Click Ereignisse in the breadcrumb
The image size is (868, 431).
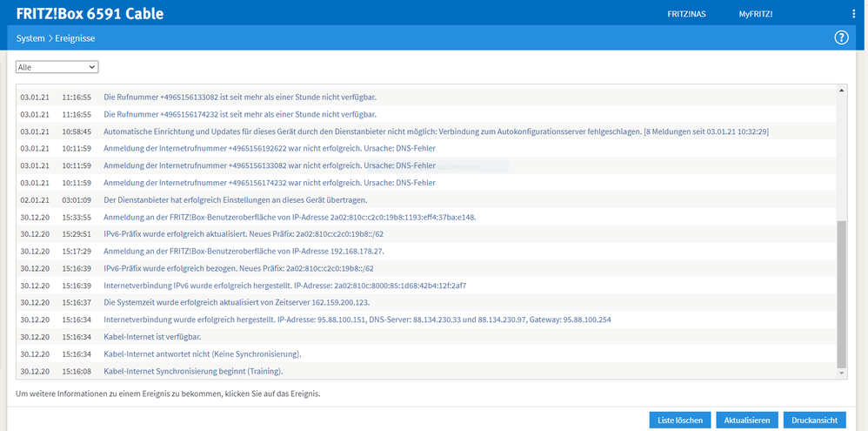(x=75, y=38)
